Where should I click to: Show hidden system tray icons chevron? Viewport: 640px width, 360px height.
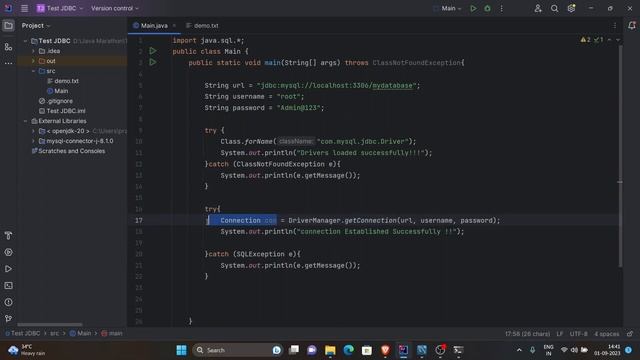[519, 350]
